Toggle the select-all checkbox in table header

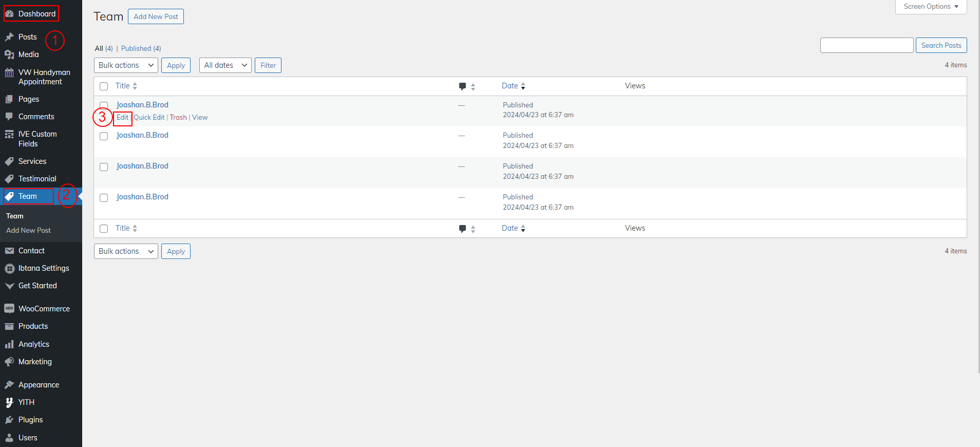click(104, 86)
